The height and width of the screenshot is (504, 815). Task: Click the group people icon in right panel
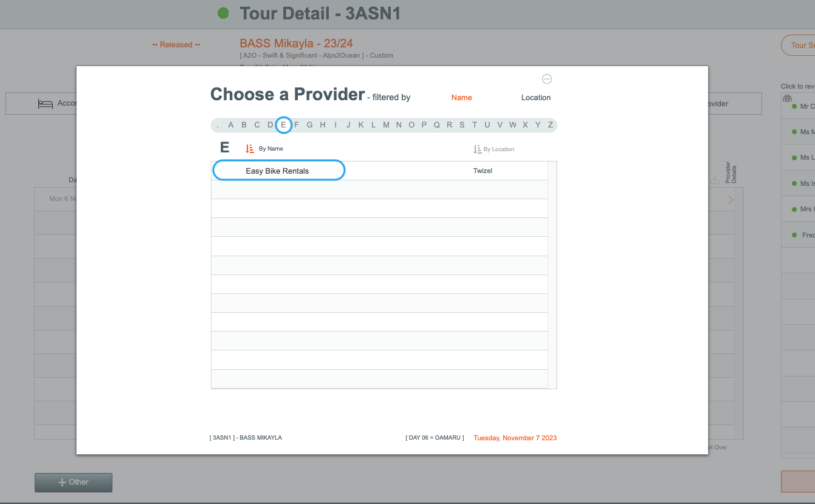(x=788, y=98)
